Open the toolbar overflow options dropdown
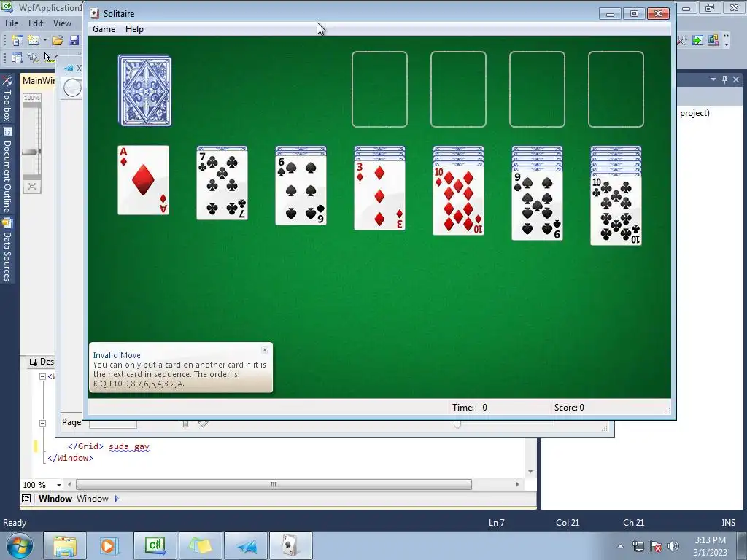747x560 pixels. (727, 41)
